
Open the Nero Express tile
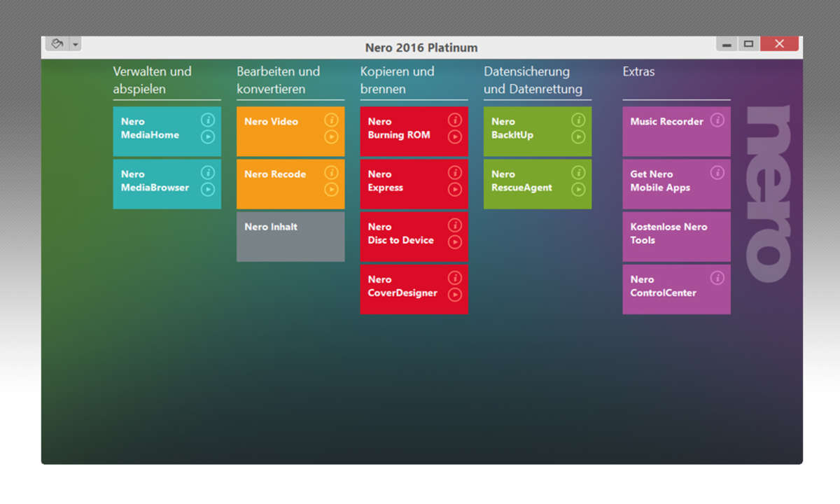point(414,184)
